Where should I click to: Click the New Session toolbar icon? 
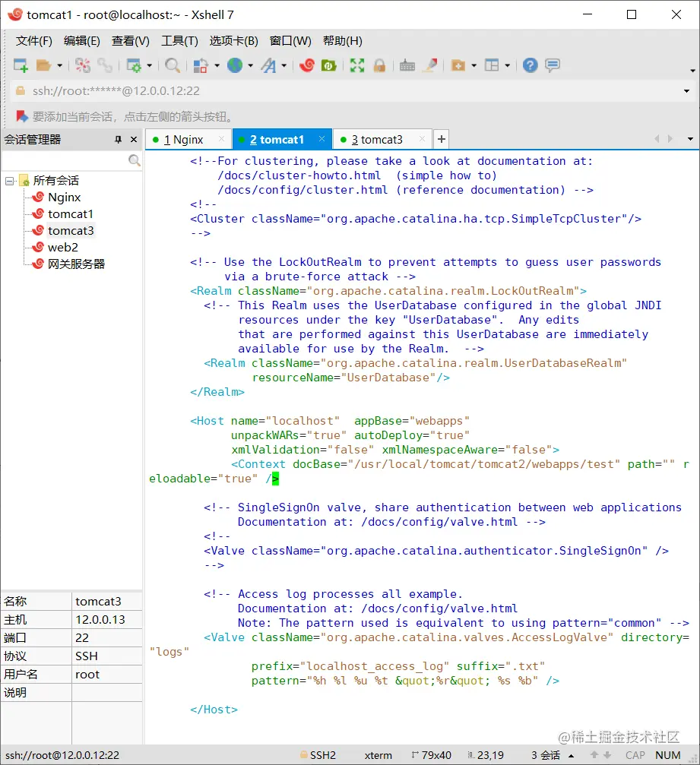[21, 65]
